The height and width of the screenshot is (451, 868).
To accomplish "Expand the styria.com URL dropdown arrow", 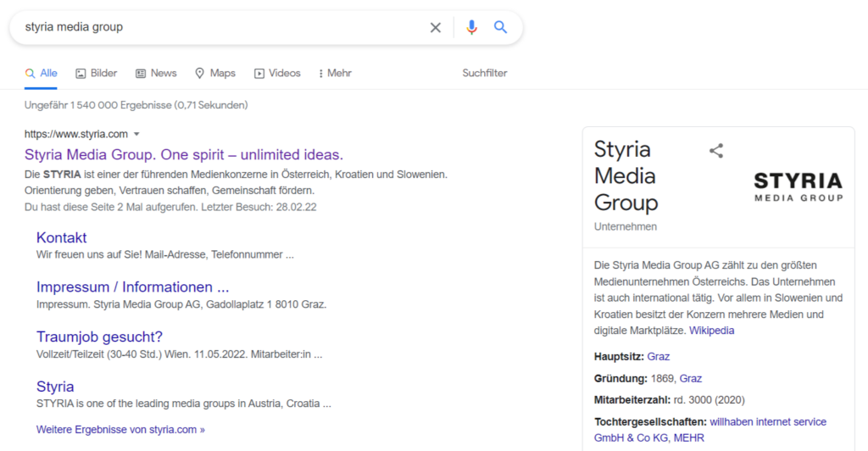I will point(136,134).
